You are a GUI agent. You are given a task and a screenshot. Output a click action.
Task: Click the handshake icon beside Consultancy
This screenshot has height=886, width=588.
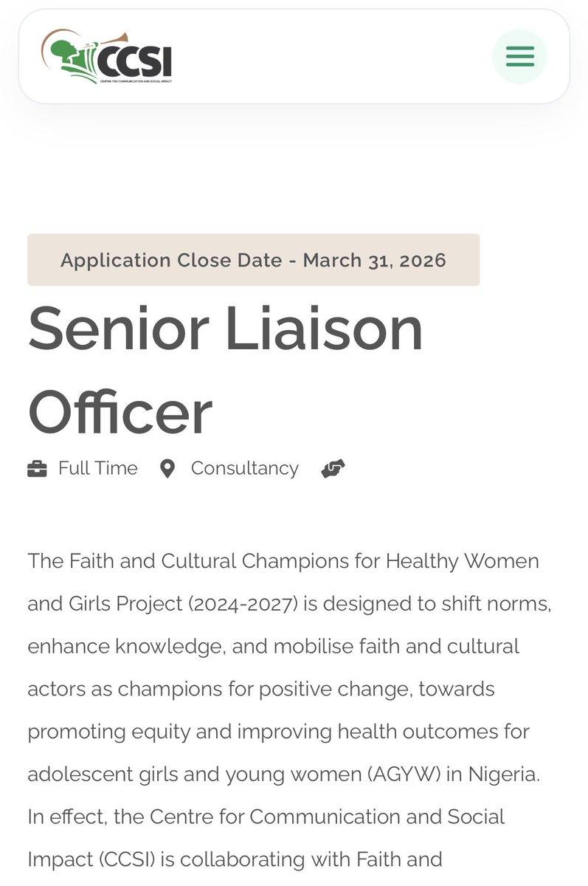[x=333, y=469]
